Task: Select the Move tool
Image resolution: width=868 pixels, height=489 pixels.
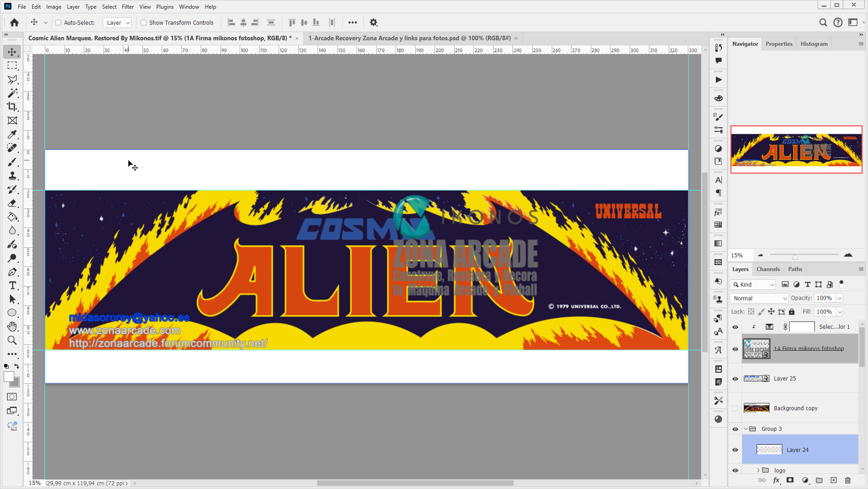Action: pos(12,52)
